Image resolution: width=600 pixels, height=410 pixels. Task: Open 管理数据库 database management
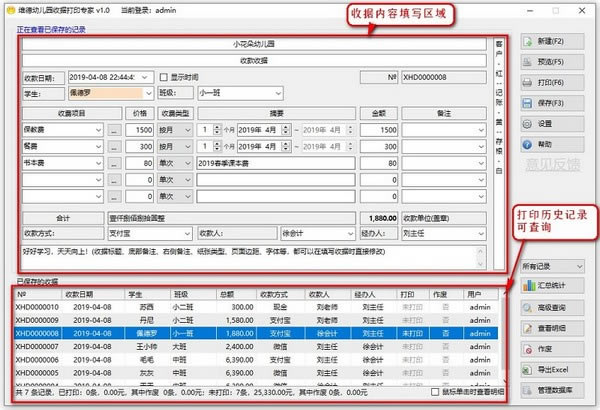552,389
